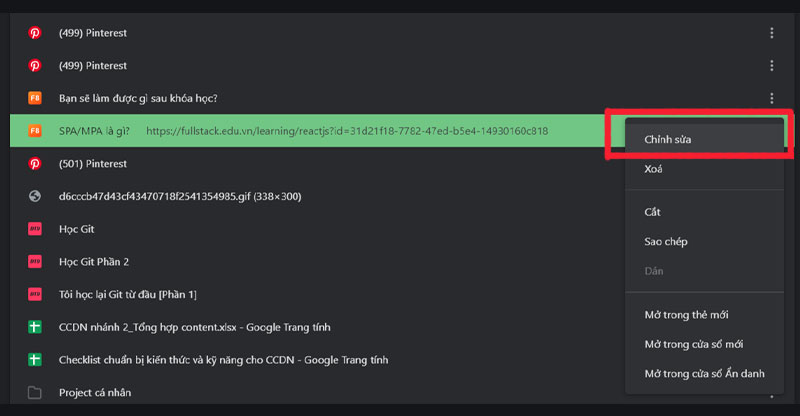Choose "Sao chép" from the context menu
The width and height of the screenshot is (800, 416).
click(666, 242)
